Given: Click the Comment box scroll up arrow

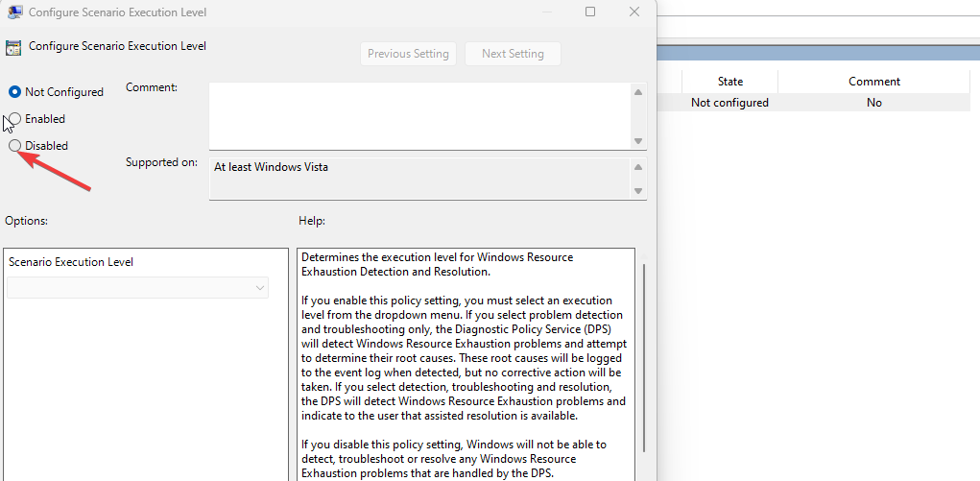Looking at the screenshot, I should coord(638,92).
